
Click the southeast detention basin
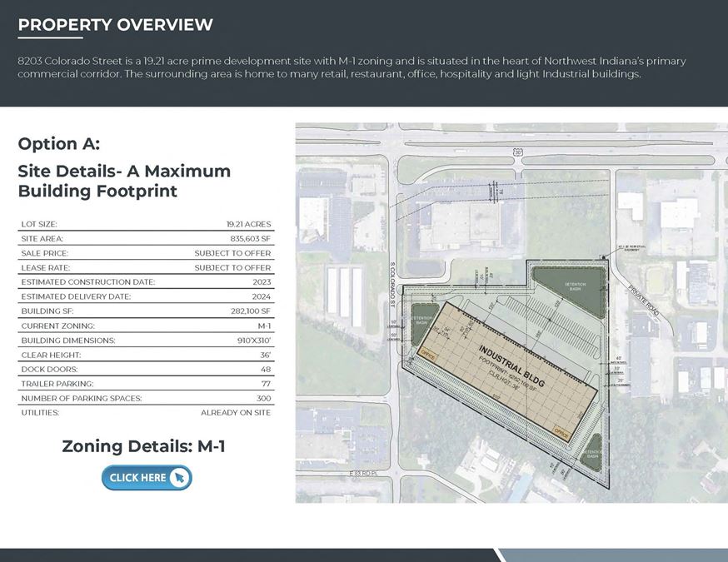[x=592, y=452]
